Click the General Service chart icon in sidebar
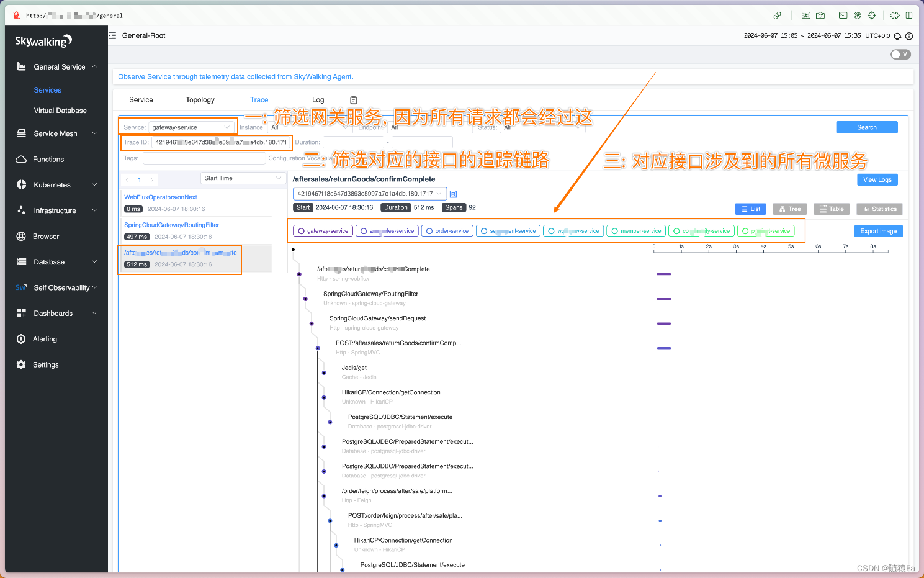 [x=21, y=66]
